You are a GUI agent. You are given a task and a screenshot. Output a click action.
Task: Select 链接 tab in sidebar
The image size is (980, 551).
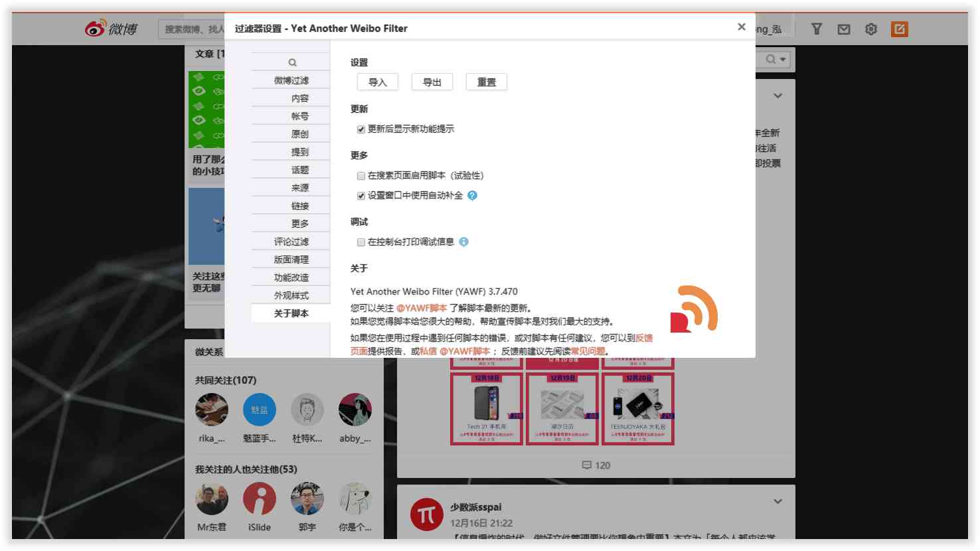pyautogui.click(x=291, y=206)
